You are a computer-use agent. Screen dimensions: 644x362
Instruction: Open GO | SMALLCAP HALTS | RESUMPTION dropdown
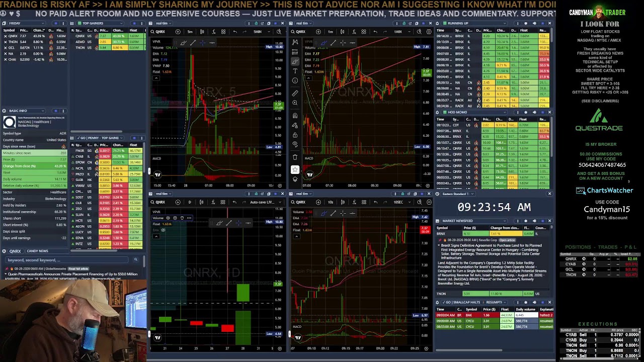tap(474, 303)
